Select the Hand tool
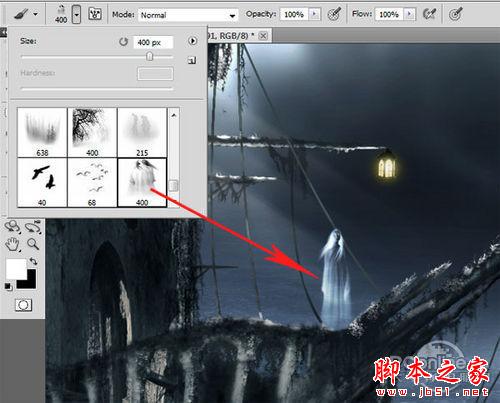The width and height of the screenshot is (500, 403). coord(13,244)
